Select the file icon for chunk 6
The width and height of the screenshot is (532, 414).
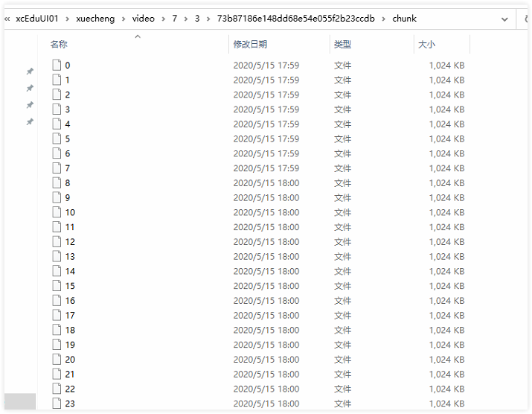[x=57, y=153]
